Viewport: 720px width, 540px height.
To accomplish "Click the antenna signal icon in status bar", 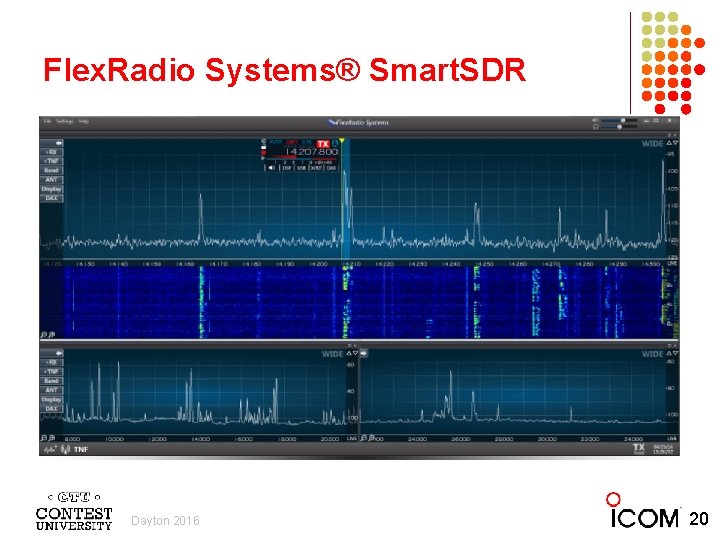I will coord(65,450).
